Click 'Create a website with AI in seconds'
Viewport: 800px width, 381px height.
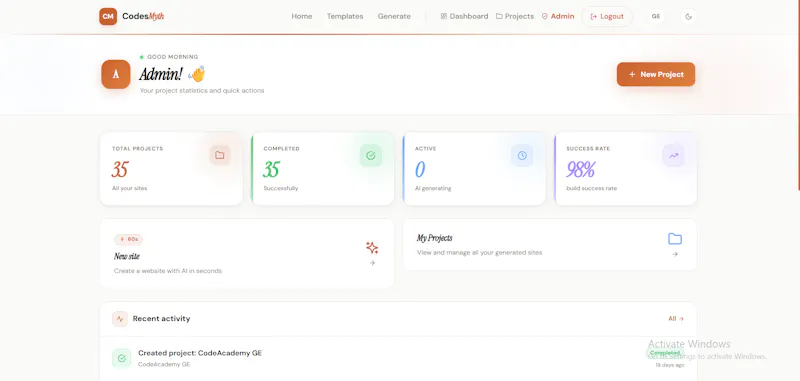[x=168, y=271]
